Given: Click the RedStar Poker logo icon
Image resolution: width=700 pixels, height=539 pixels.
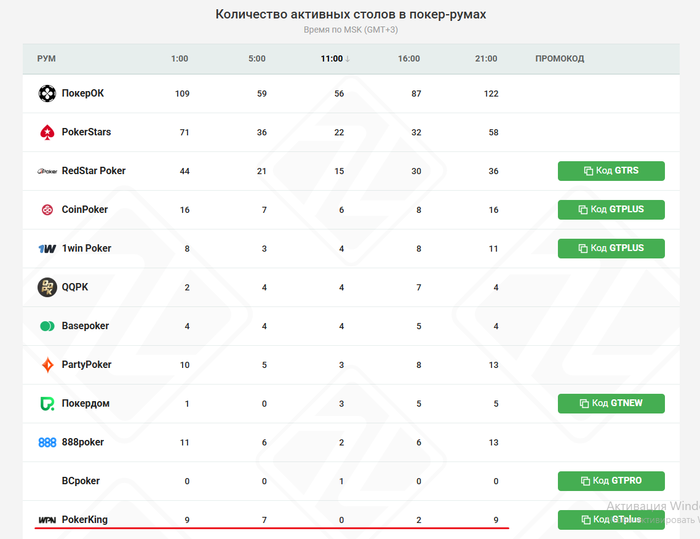Looking at the screenshot, I should tap(47, 171).
